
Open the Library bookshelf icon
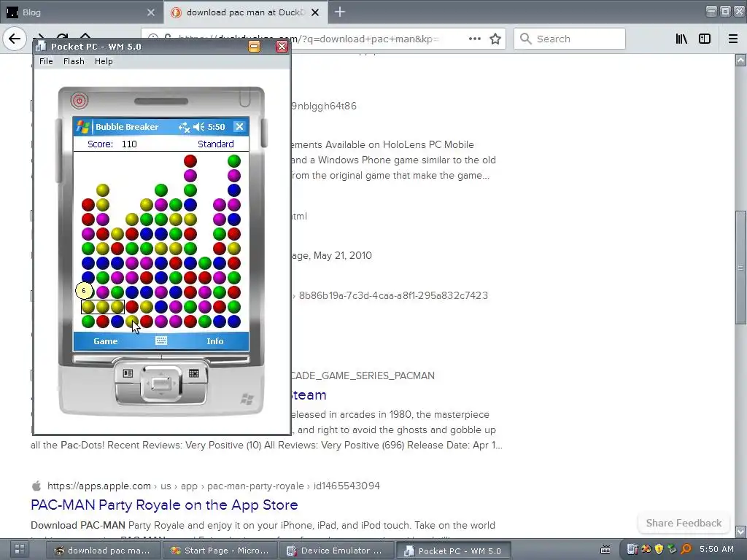(681, 39)
